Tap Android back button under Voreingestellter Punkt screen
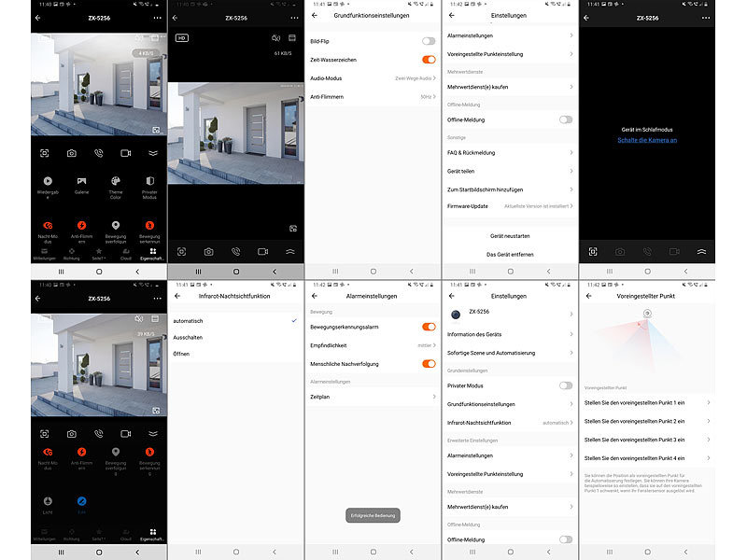747x560 pixels. pyautogui.click(x=685, y=552)
